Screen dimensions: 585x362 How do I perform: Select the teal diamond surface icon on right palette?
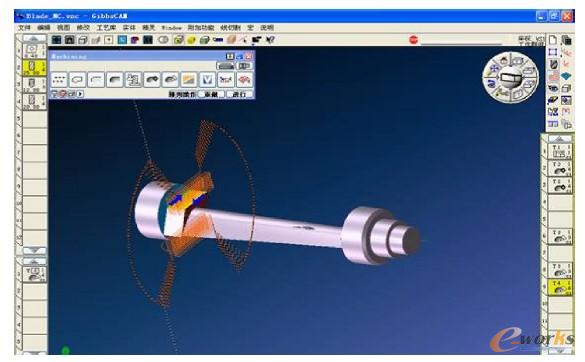point(566,76)
